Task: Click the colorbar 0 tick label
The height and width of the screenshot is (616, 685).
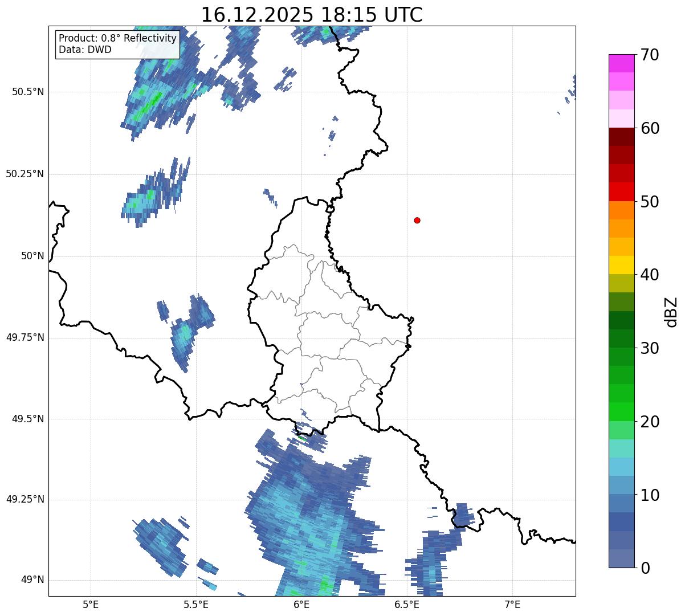Action: (x=645, y=568)
